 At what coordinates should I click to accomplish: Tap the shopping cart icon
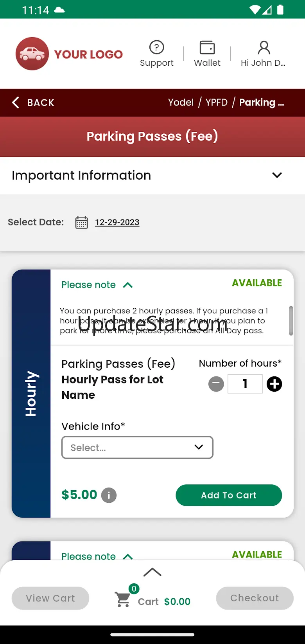point(123,600)
